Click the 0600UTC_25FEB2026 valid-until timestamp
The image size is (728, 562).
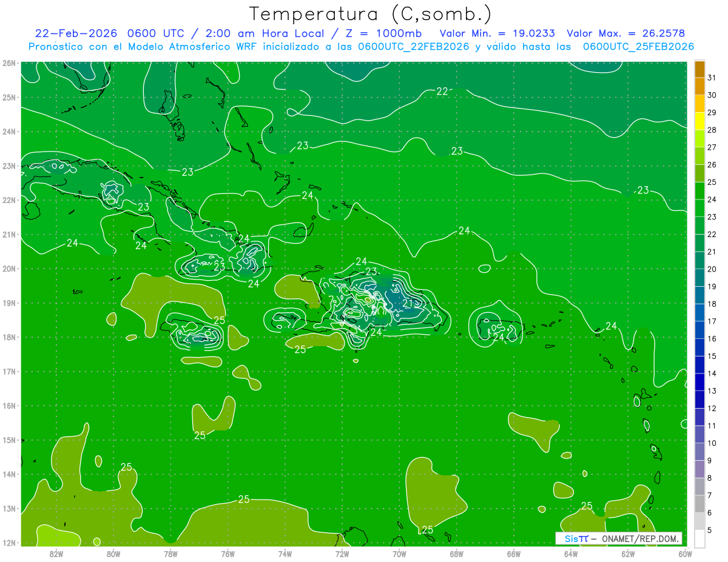pyautogui.click(x=639, y=47)
